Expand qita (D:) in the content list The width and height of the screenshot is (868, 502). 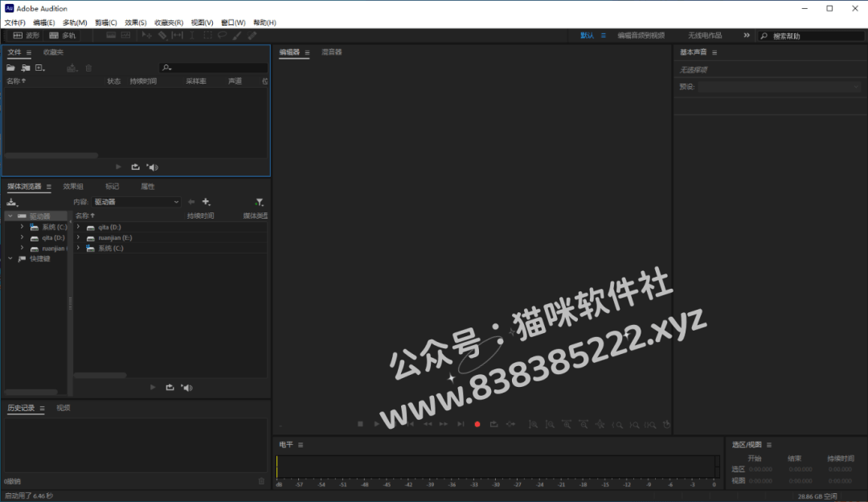[79, 227]
